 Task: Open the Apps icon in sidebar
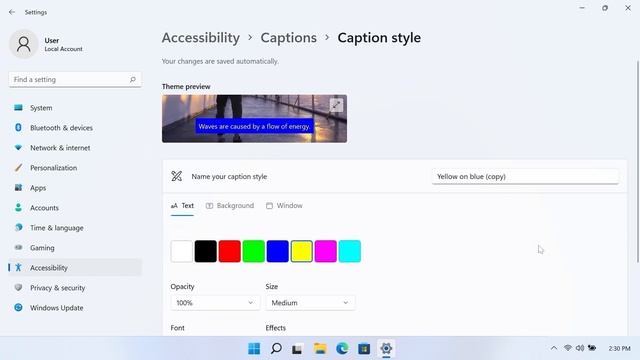(x=18, y=188)
